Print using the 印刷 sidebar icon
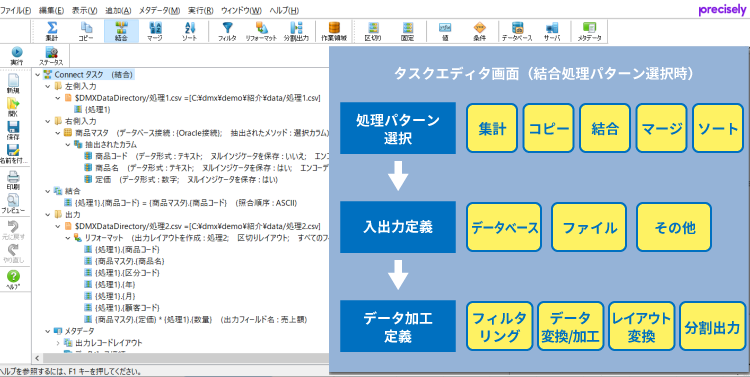 point(13,181)
